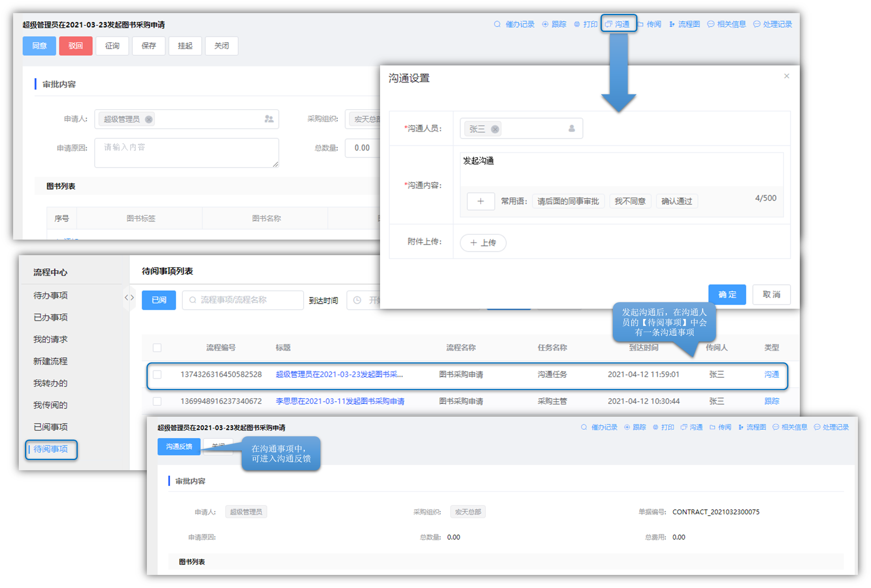This screenshot has width=871, height=588.
Task: Open 沟通 from the top toolbar
Action: tap(618, 24)
